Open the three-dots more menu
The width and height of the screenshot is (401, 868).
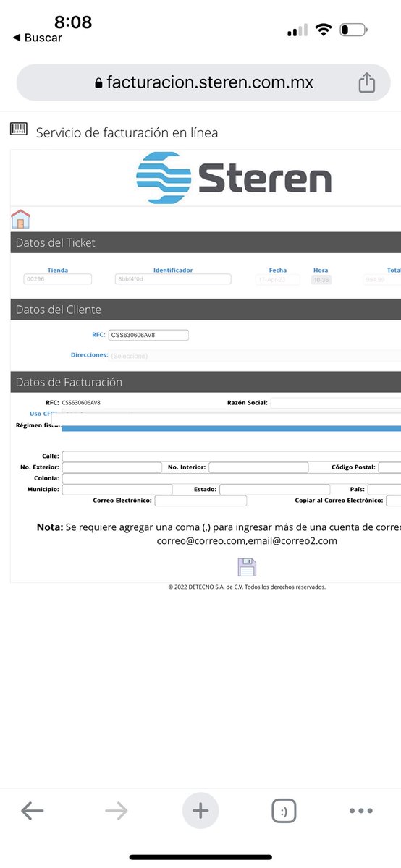click(x=361, y=811)
